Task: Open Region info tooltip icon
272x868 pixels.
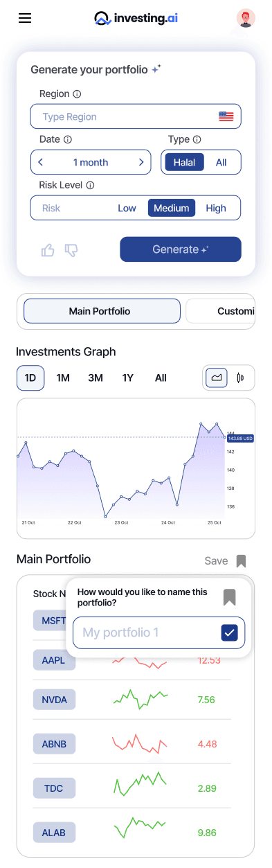Action: pos(77,94)
